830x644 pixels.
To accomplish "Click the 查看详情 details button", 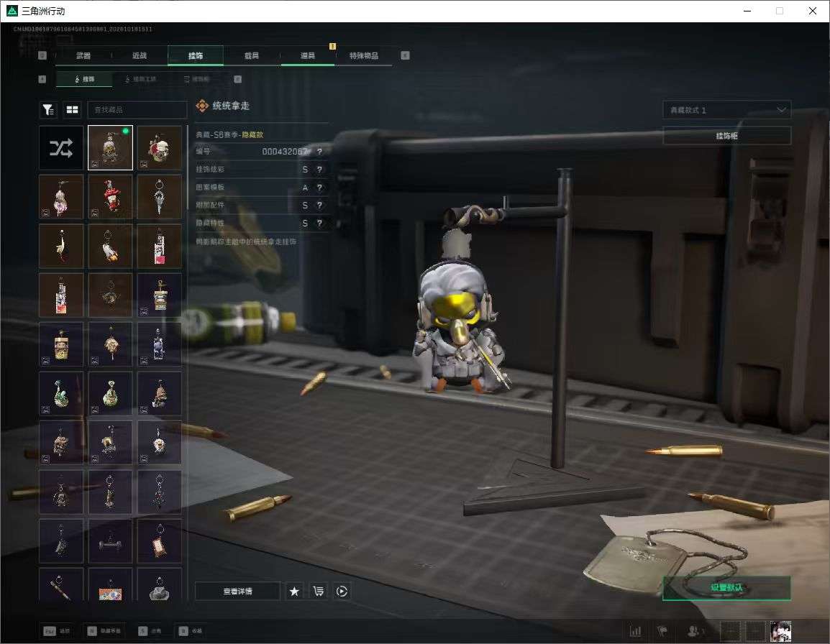I will click(237, 591).
